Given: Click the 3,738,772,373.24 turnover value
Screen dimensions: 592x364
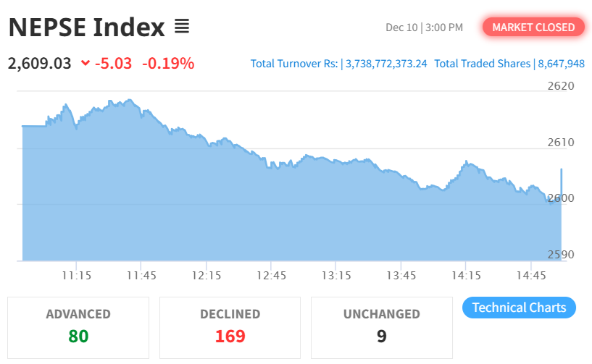Looking at the screenshot, I should pyautogui.click(x=386, y=64).
